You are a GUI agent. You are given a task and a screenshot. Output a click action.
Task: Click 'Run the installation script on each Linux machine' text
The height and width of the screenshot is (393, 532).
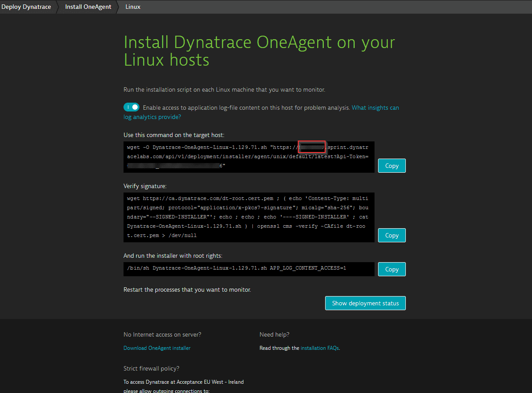pos(224,90)
